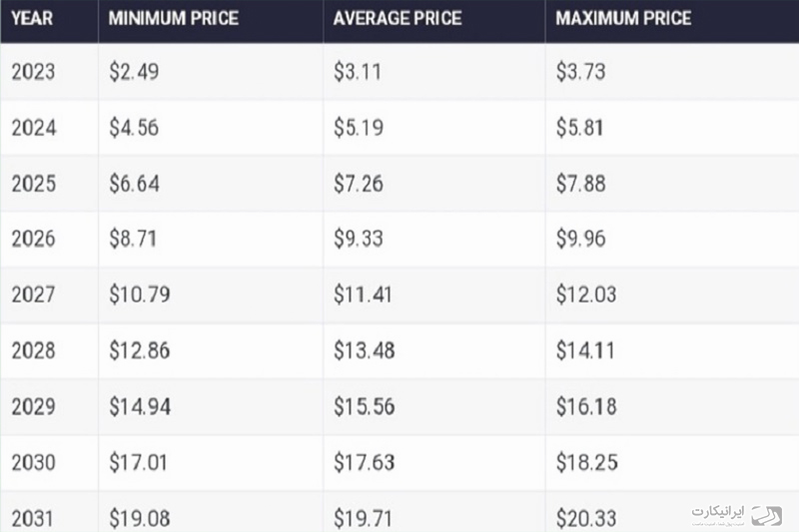The height and width of the screenshot is (532, 799).
Task: Click the $17.63 average price value
Action: 365,462
